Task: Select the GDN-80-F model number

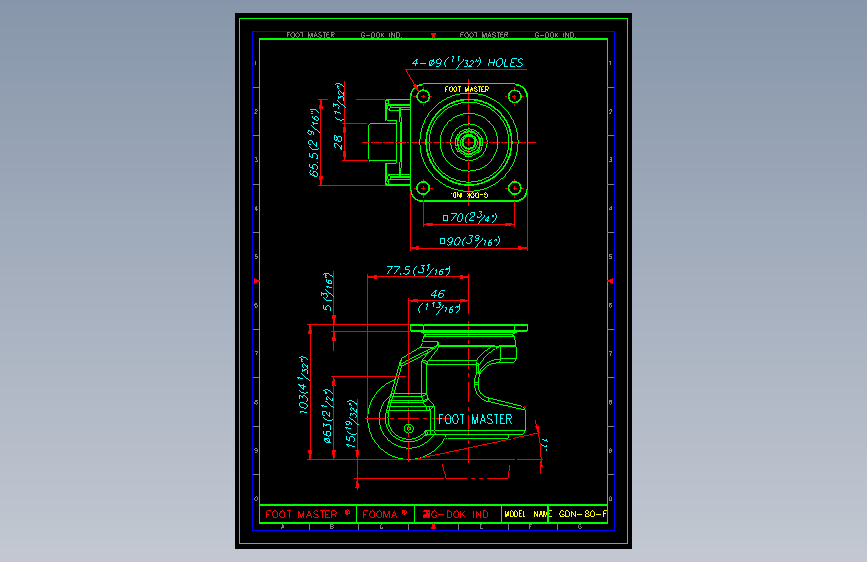Action: 582,514
